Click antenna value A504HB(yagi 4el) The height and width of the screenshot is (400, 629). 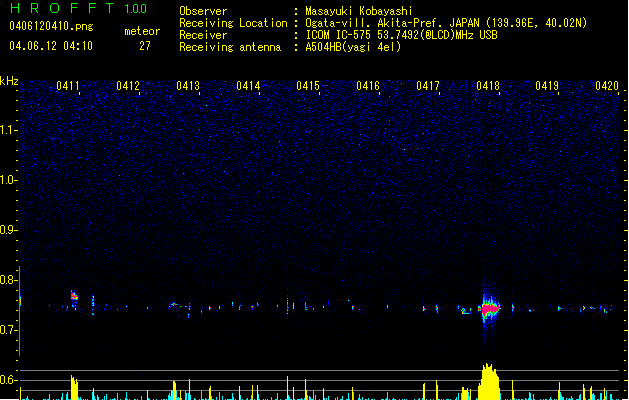pos(353,47)
